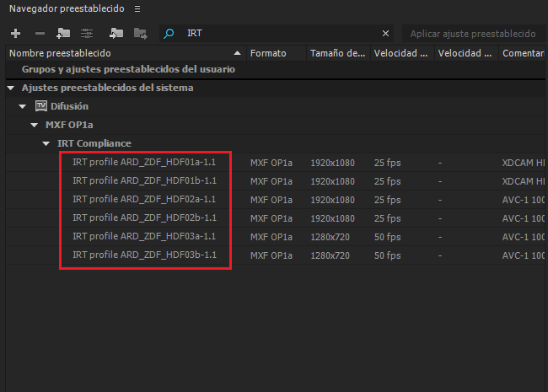This screenshot has width=548, height=392.
Task: Clear the IRT search with X icon
Action: [x=386, y=34]
